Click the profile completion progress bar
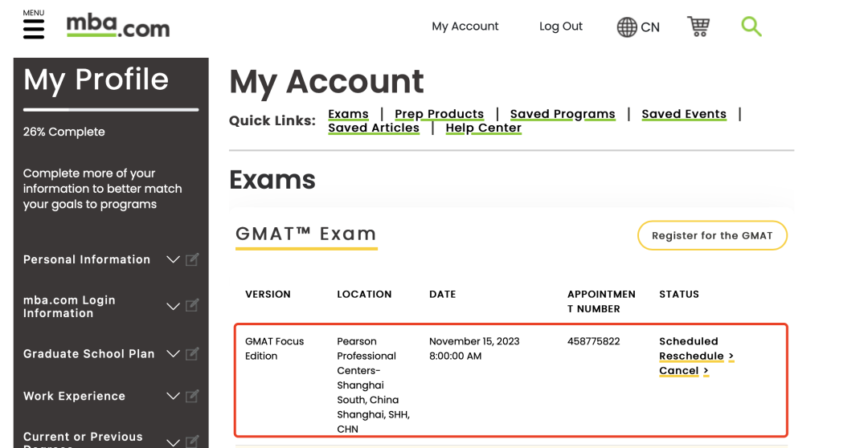Viewport: 868px width, 448px height. 111,109
